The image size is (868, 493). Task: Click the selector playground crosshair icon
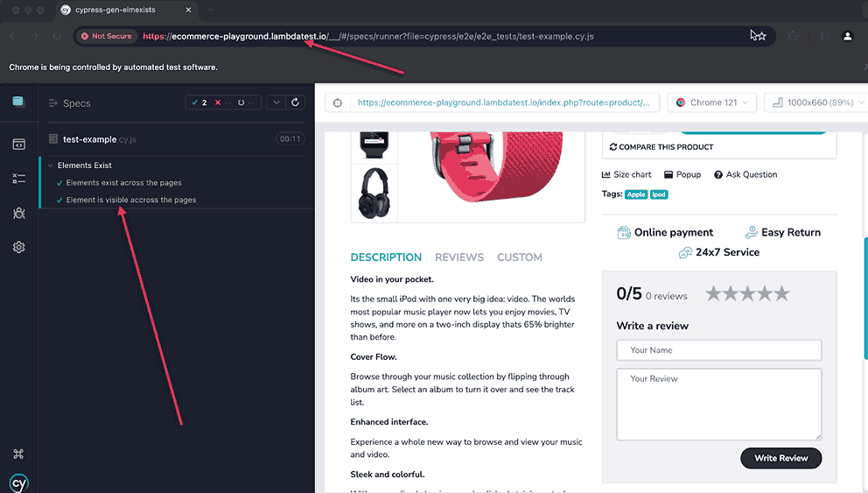pyautogui.click(x=338, y=102)
